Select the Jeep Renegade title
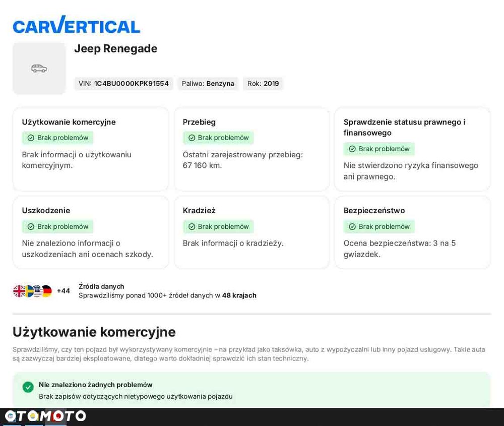 tap(116, 48)
